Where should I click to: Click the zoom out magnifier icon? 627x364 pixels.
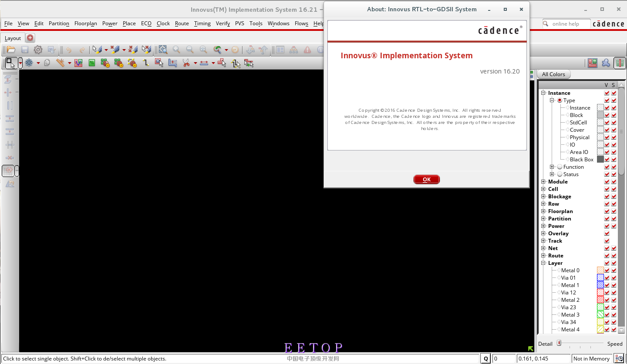click(x=190, y=50)
